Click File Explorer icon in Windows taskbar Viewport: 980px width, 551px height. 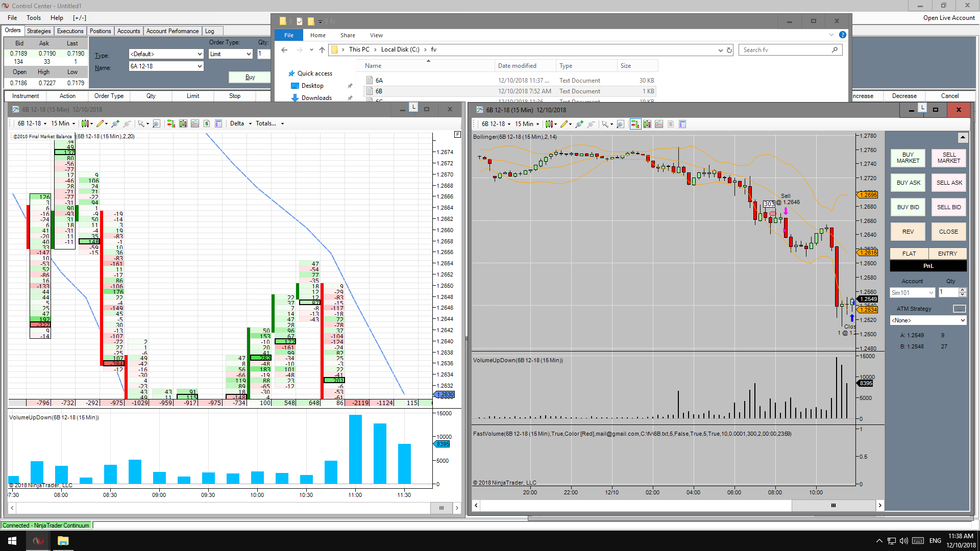click(63, 541)
